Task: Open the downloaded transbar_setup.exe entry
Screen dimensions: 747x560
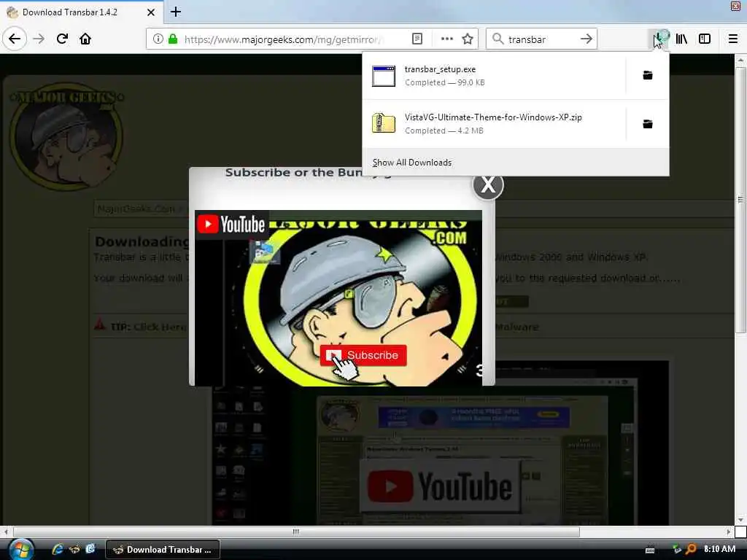Action: pyautogui.click(x=494, y=76)
